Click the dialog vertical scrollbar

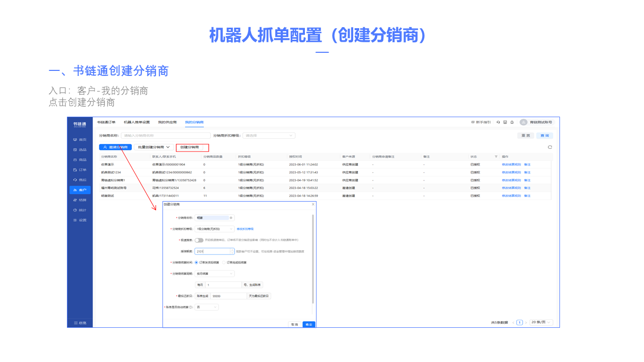point(313,259)
